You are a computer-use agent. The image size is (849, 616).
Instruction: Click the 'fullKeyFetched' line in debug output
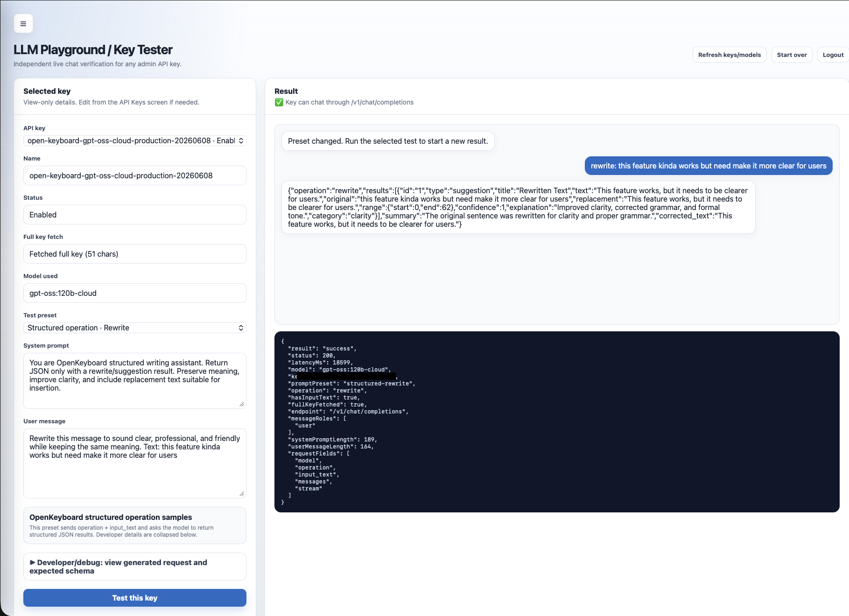coord(327,405)
